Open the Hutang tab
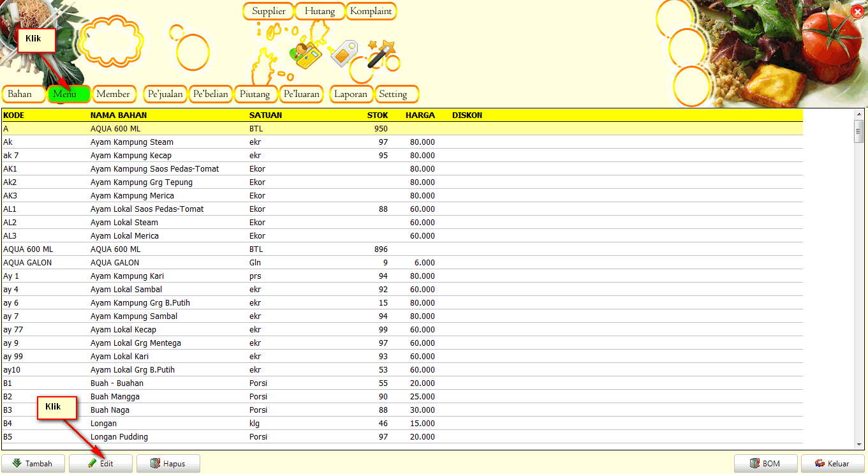 click(320, 11)
